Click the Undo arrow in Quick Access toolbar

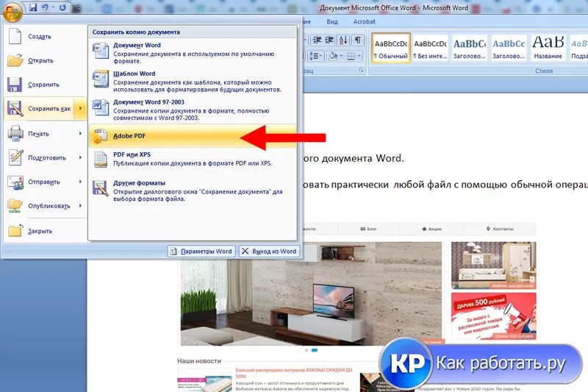(45, 7)
